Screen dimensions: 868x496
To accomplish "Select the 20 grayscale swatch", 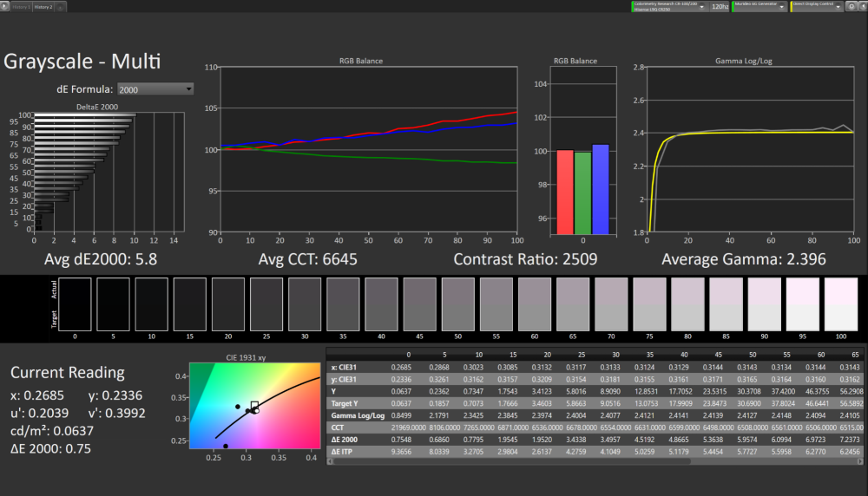I will pyautogui.click(x=228, y=304).
